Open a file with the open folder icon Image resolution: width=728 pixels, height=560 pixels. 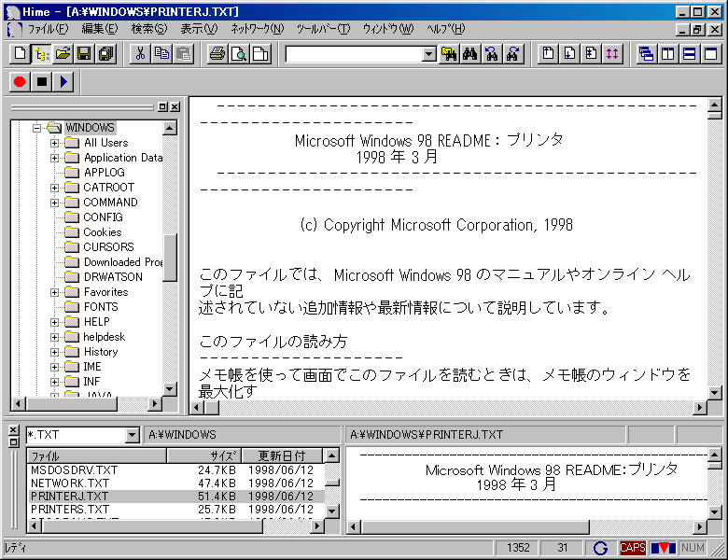63,54
